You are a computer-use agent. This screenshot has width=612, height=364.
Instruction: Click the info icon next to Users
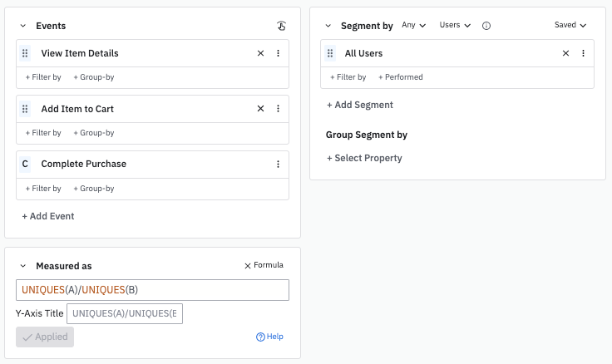(x=486, y=26)
